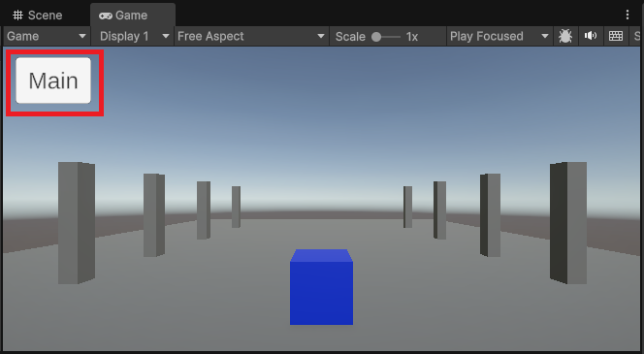Toggle the keyboard shortcuts icon
Image resolution: width=644 pixels, height=354 pixels.
point(616,37)
